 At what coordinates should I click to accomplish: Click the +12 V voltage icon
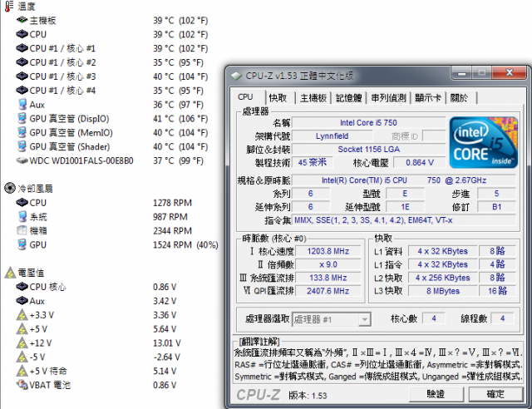(x=22, y=342)
